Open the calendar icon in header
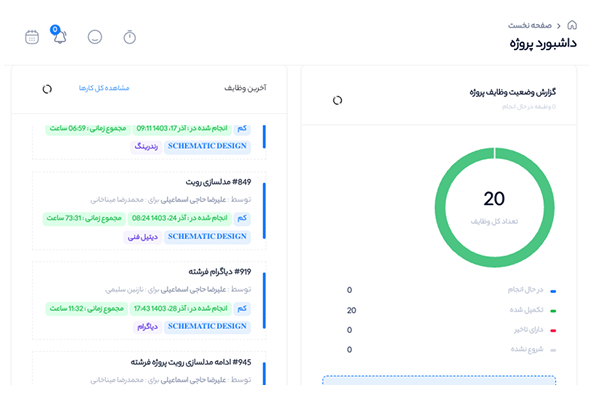600x400 pixels. (32, 37)
